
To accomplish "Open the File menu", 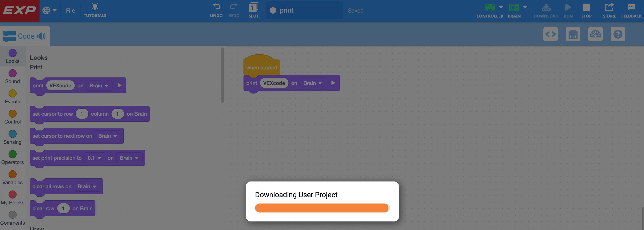I will point(70,10).
